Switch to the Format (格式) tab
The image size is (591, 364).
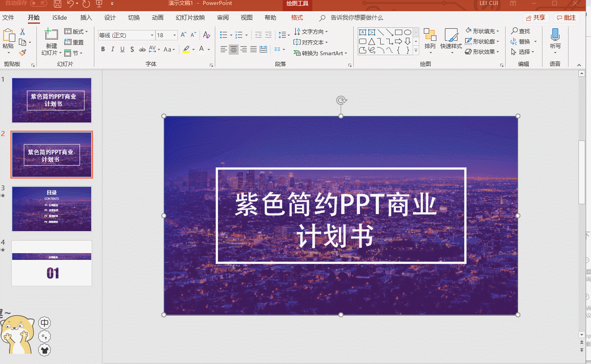(x=297, y=18)
